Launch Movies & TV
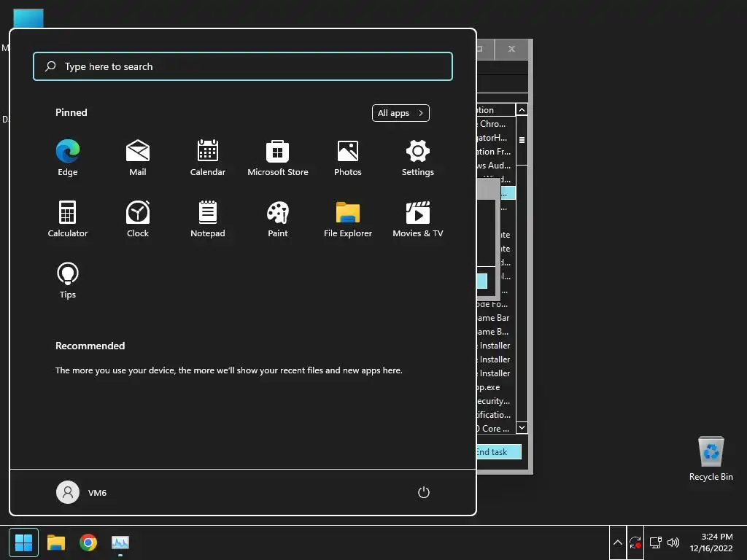The height and width of the screenshot is (560, 747). point(418,219)
